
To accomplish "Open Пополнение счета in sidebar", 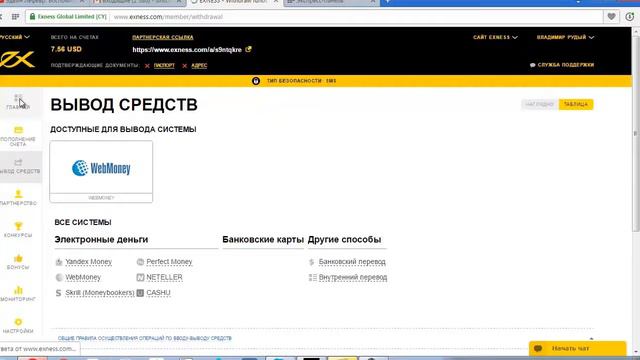I will point(18,136).
